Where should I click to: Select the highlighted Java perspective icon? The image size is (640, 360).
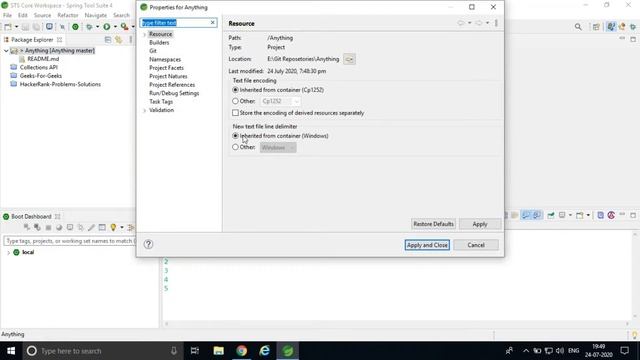611,27
